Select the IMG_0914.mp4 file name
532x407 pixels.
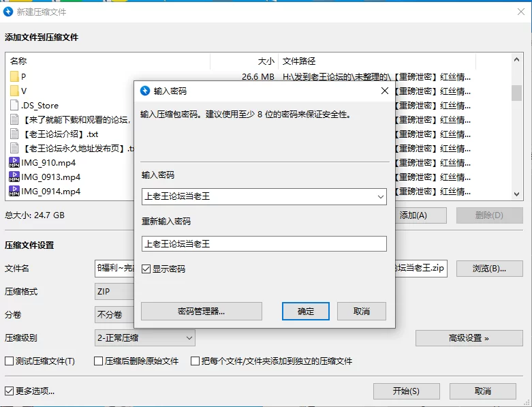click(x=51, y=191)
